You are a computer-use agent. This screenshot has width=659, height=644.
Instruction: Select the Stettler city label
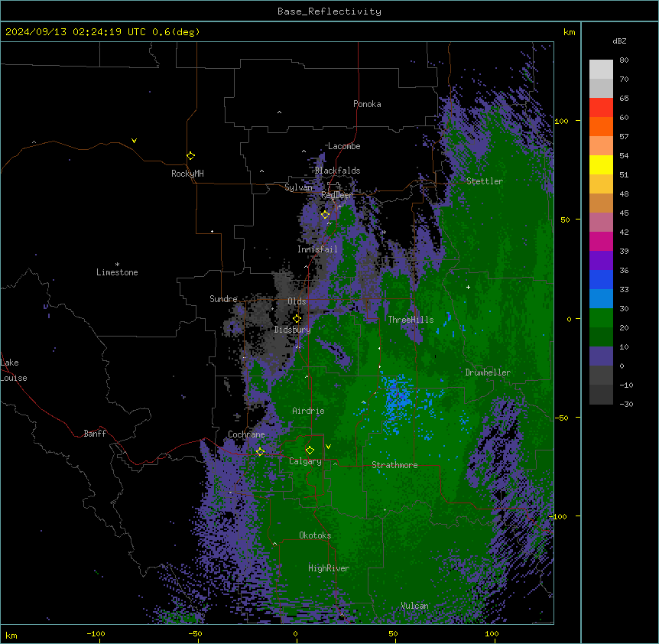tap(484, 181)
